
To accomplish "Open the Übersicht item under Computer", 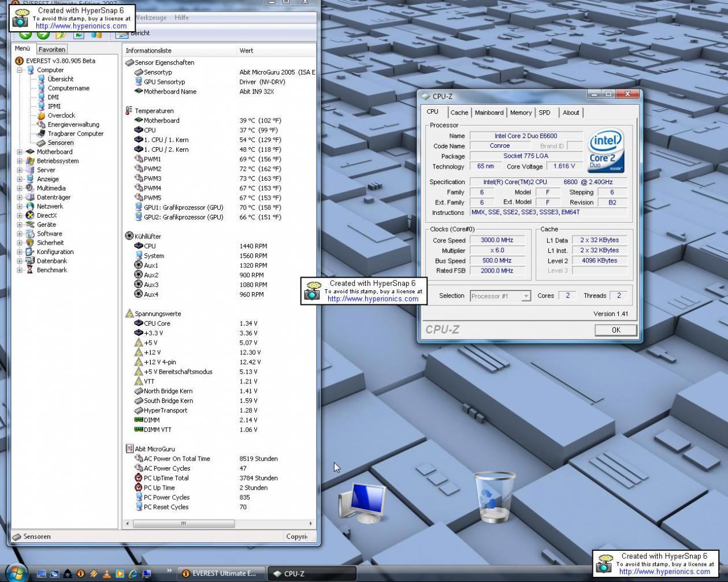I will click(x=61, y=79).
